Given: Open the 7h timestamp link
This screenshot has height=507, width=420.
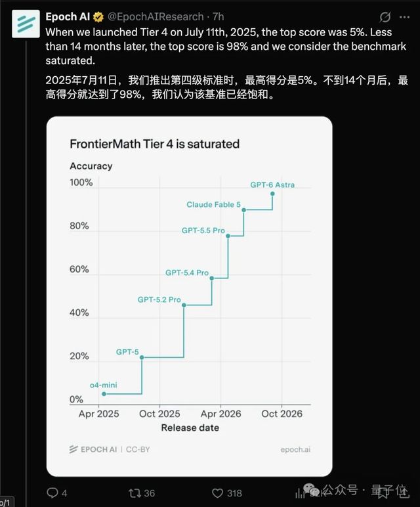Looking at the screenshot, I should coord(218,16).
